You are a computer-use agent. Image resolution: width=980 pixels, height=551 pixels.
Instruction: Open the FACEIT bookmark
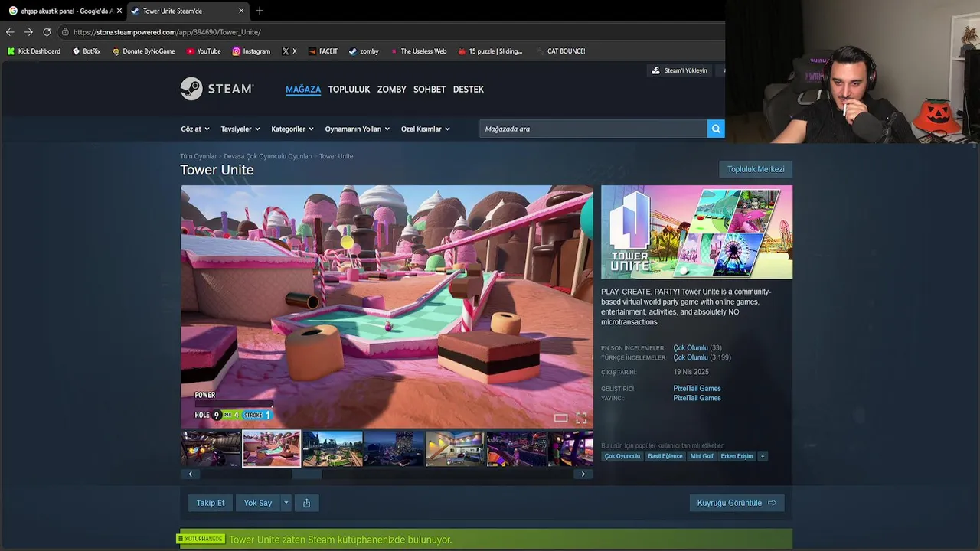pyautogui.click(x=323, y=51)
